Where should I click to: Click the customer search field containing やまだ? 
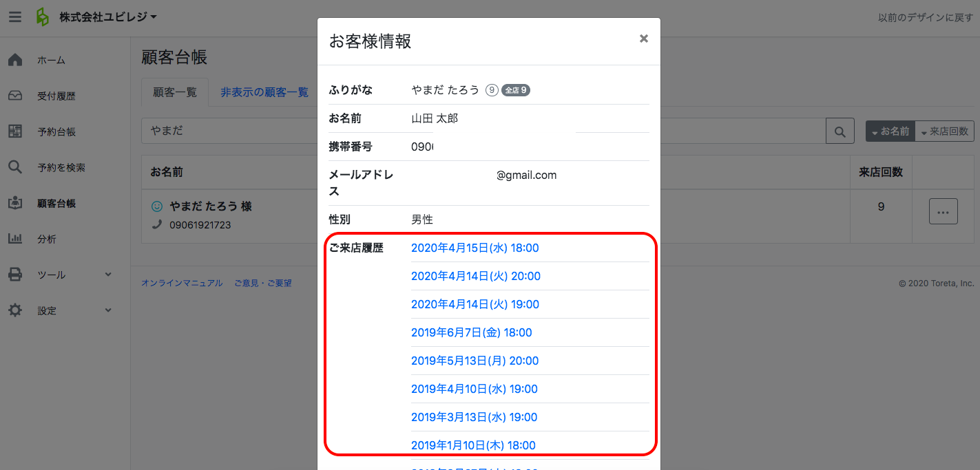click(x=483, y=131)
